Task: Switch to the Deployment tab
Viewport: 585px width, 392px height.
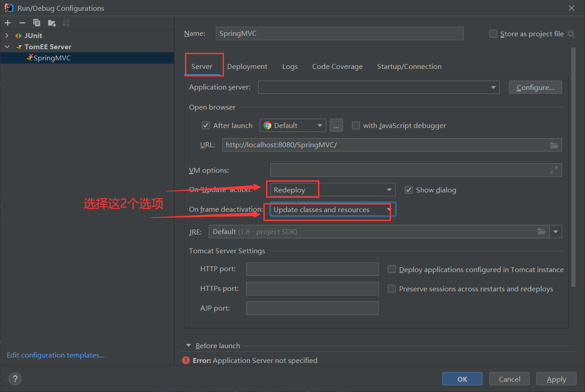Action: (x=247, y=66)
